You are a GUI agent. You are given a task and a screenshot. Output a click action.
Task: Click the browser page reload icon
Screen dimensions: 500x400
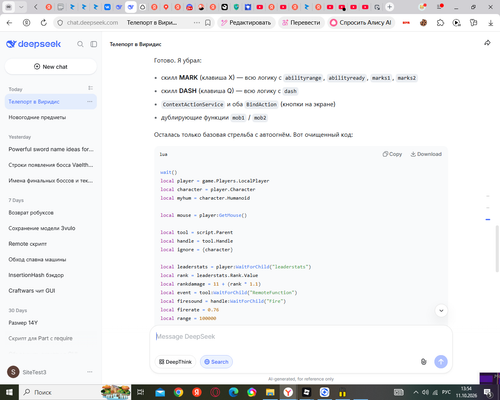point(44,23)
